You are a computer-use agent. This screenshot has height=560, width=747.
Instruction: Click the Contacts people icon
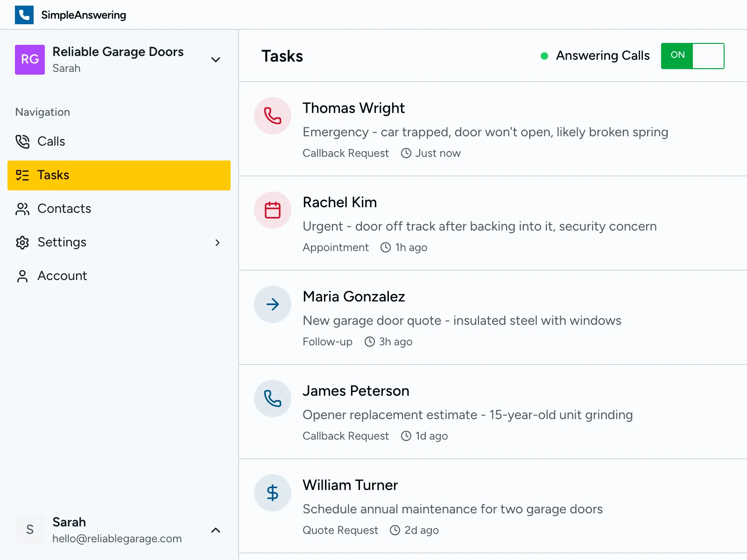tap(22, 209)
